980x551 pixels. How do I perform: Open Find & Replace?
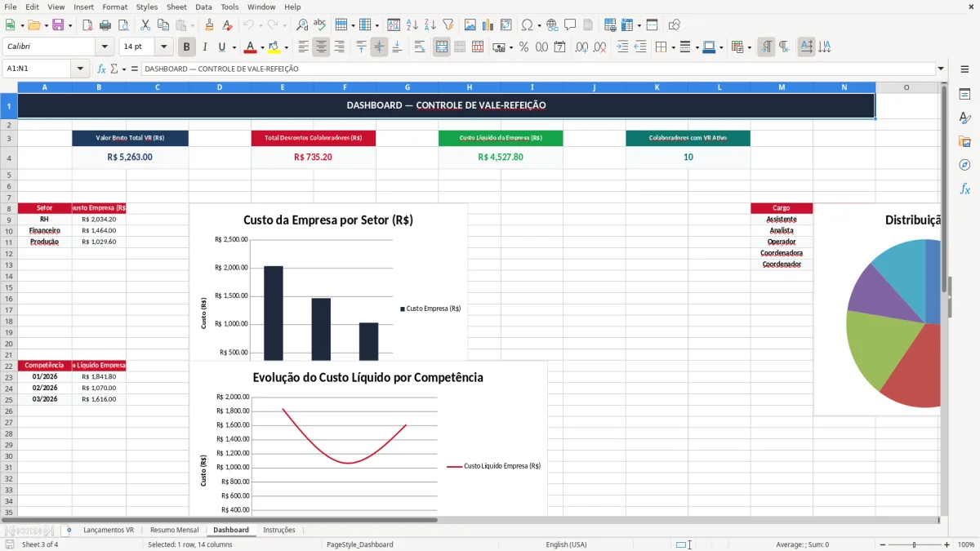click(x=302, y=25)
